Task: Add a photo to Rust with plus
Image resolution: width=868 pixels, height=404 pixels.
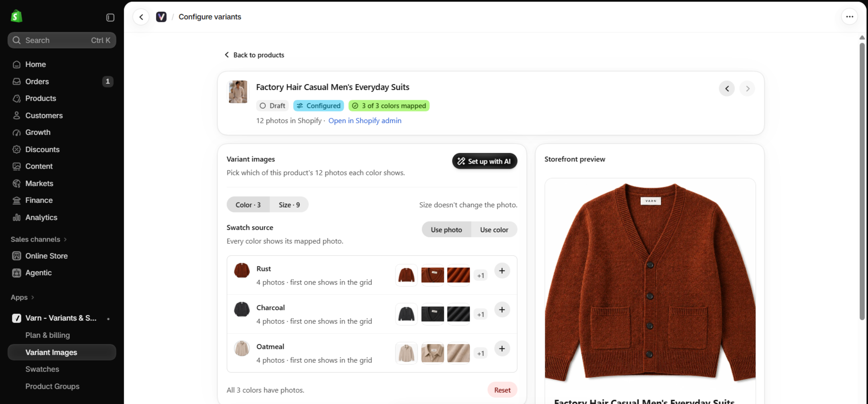Action: (502, 271)
